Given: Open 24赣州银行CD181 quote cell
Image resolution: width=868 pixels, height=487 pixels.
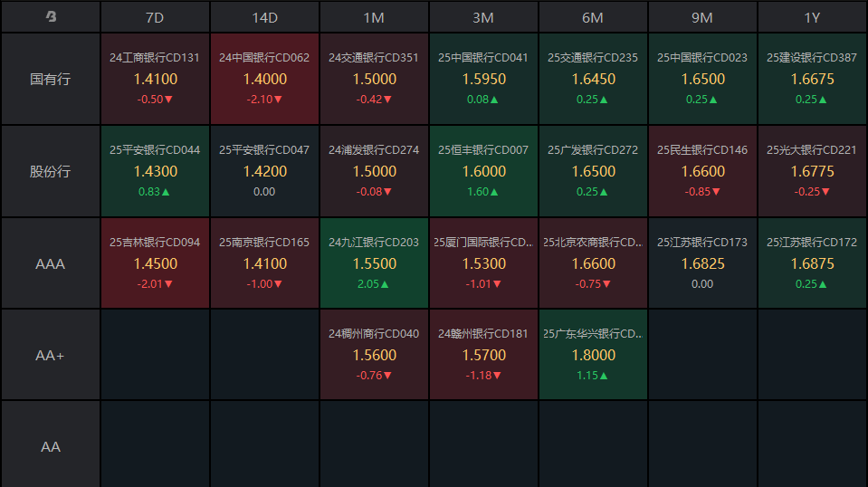Looking at the screenshot, I should (483, 355).
